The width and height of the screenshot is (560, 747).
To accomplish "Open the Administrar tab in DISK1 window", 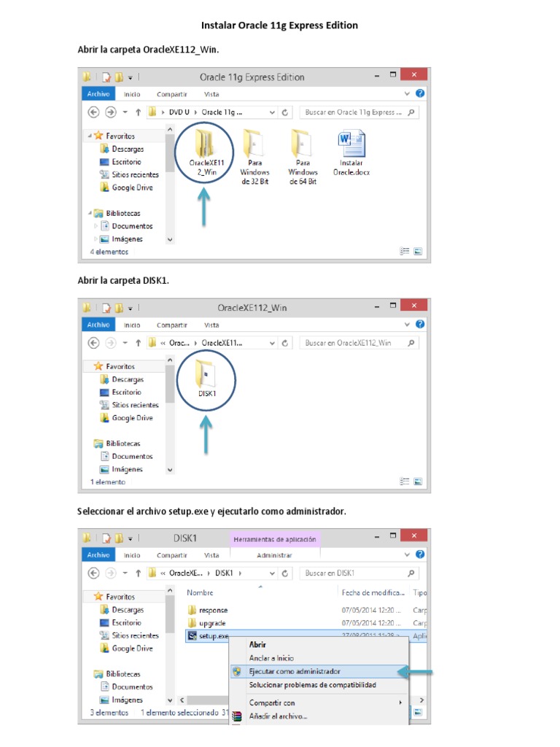I will (274, 555).
